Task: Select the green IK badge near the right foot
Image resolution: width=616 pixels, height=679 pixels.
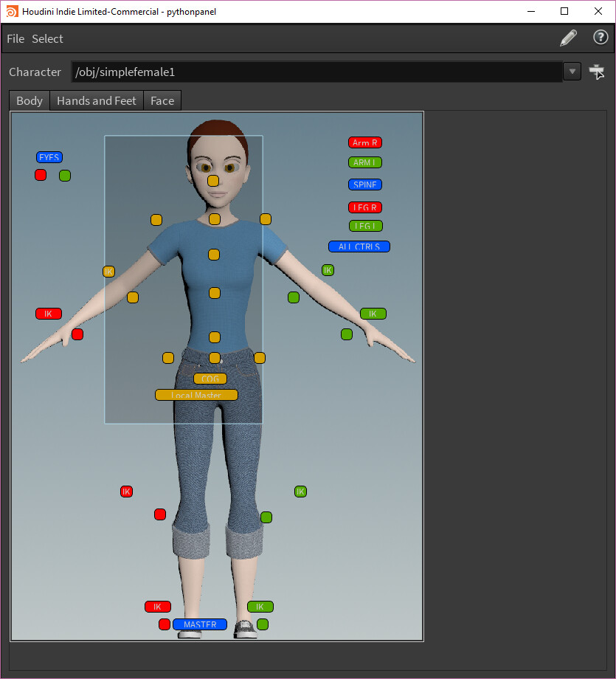Action: [260, 606]
